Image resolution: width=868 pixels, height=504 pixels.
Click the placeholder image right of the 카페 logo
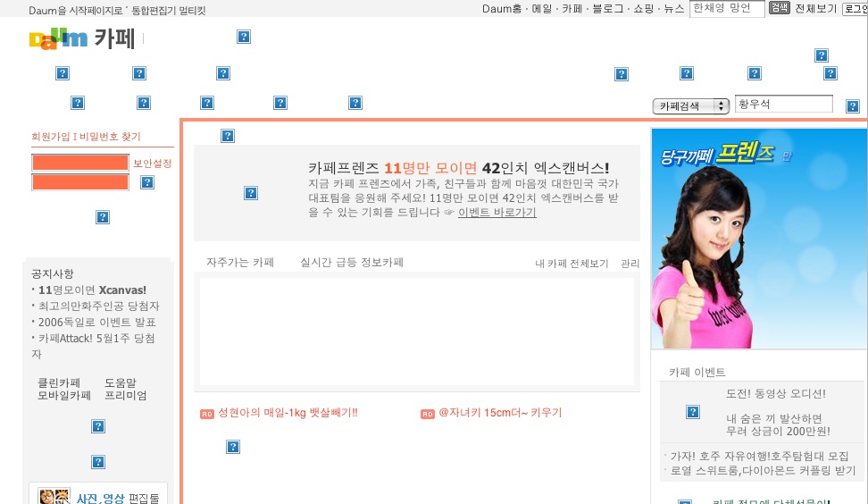click(x=244, y=37)
